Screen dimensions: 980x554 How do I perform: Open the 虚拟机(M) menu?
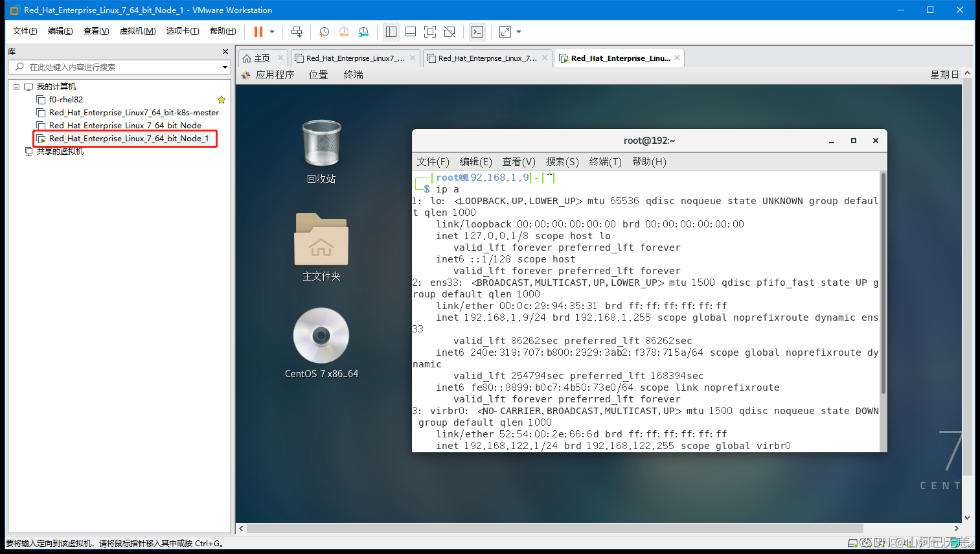coord(137,31)
